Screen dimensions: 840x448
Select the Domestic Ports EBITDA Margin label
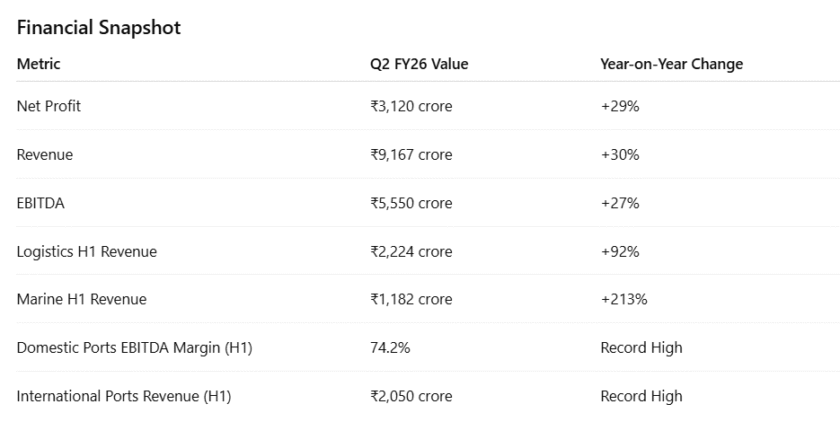click(135, 348)
